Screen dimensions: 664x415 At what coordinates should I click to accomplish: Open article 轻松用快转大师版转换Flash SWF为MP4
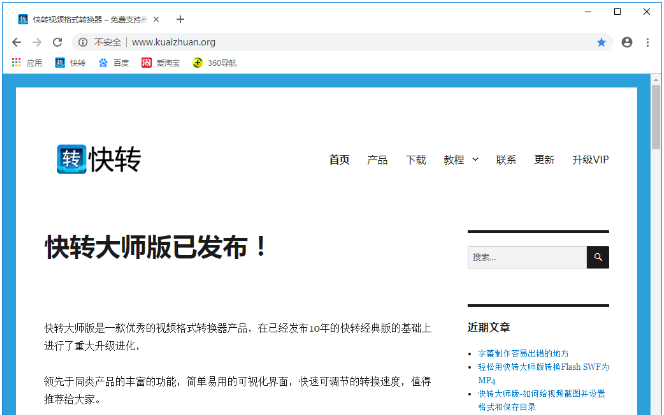pyautogui.click(x=543, y=374)
